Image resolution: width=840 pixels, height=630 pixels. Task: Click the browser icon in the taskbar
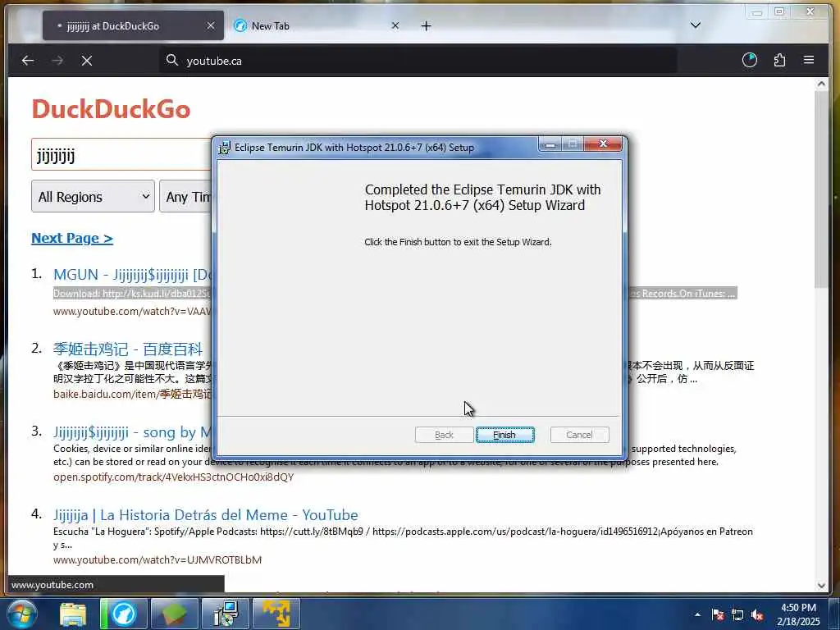tap(124, 614)
